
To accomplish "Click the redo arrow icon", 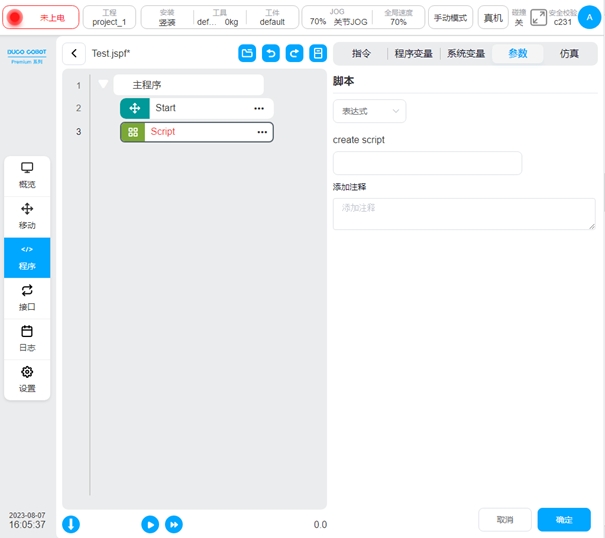I will (x=294, y=54).
